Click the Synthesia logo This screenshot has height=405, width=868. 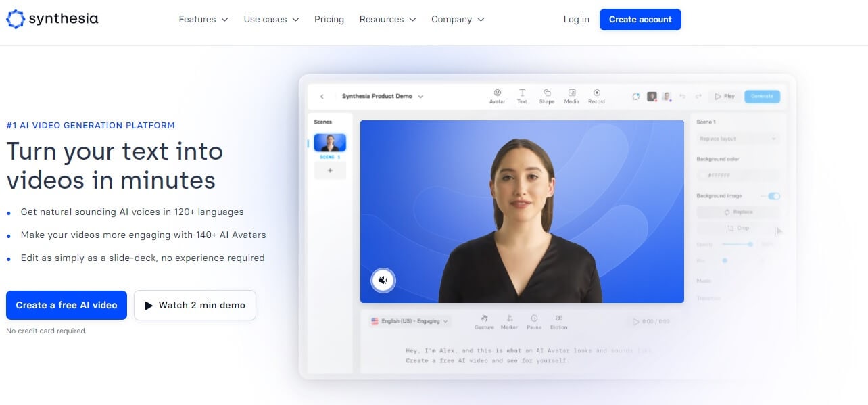point(52,19)
